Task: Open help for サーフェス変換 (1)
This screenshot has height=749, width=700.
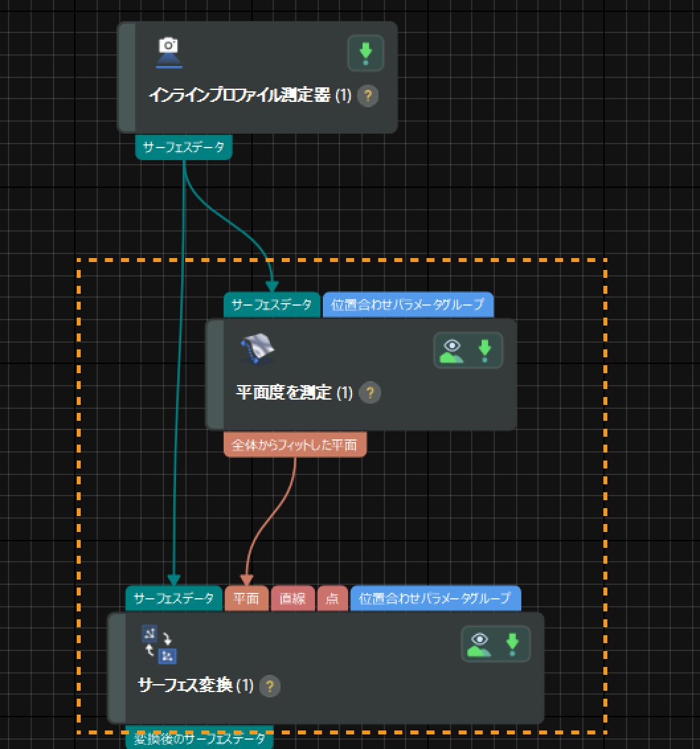Action: [270, 686]
